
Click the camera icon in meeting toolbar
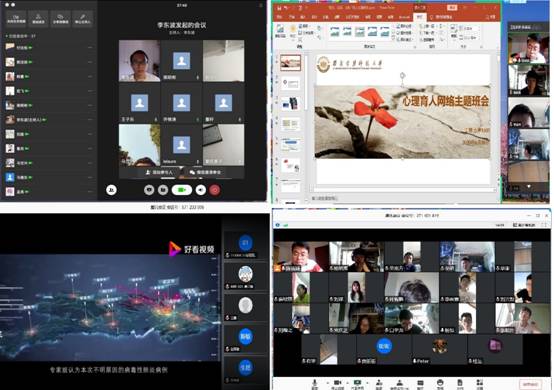click(x=337, y=384)
